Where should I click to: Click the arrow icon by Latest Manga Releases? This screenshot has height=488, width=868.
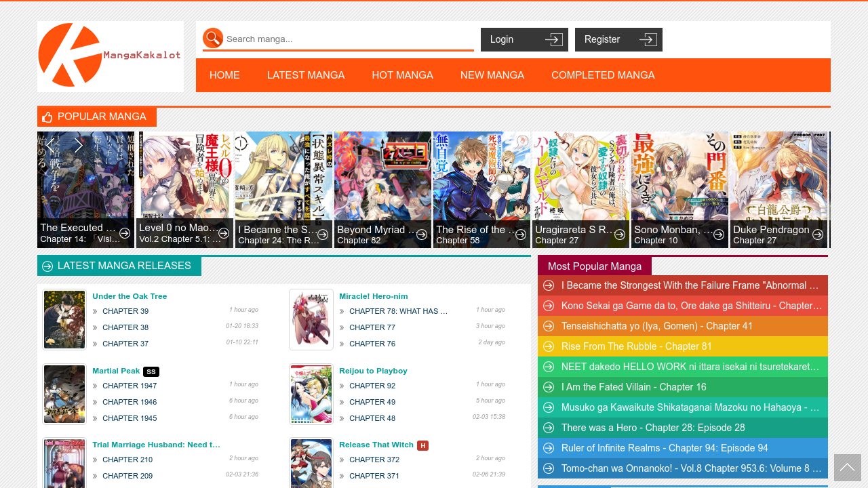click(x=47, y=266)
